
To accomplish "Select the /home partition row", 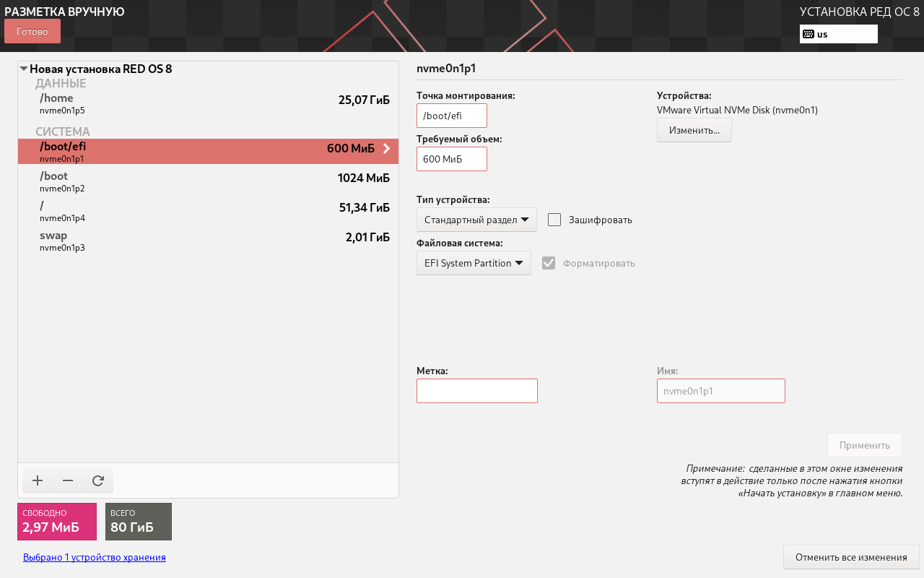I will click(x=208, y=104).
